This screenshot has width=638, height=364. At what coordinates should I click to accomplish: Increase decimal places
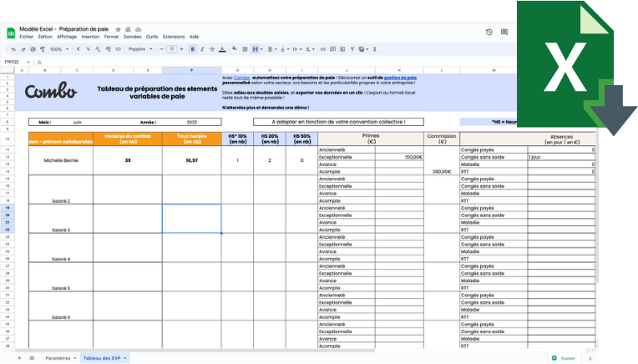108,49
